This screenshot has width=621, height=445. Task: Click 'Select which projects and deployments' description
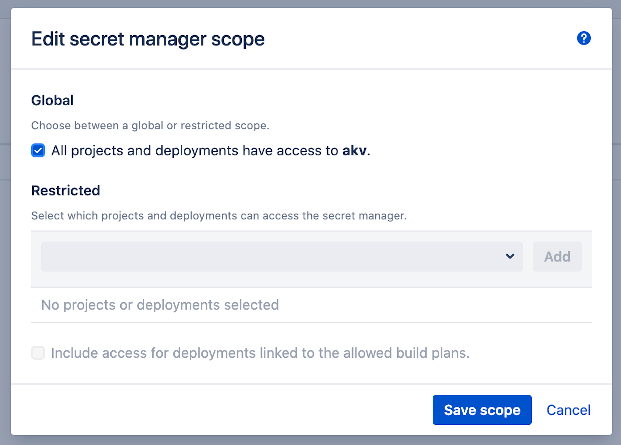click(x=219, y=216)
